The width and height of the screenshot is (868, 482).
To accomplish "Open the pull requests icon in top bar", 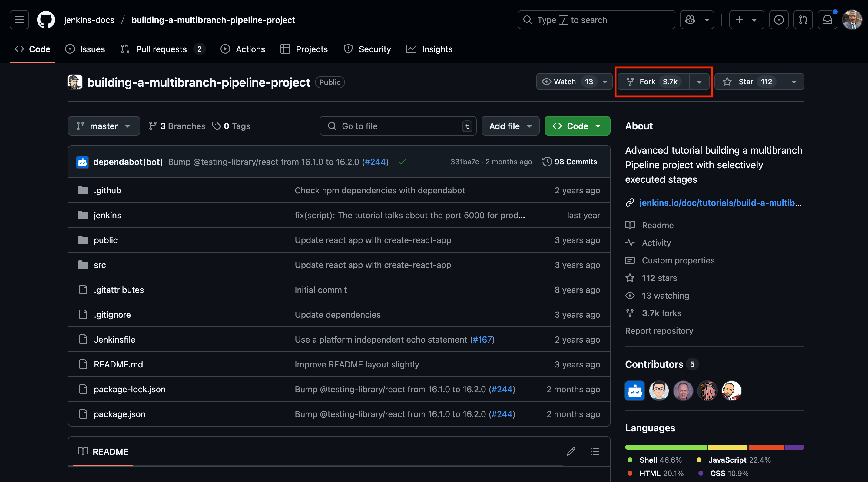I will (803, 20).
